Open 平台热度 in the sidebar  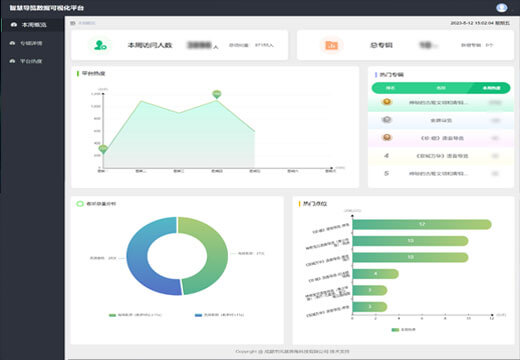coord(32,61)
